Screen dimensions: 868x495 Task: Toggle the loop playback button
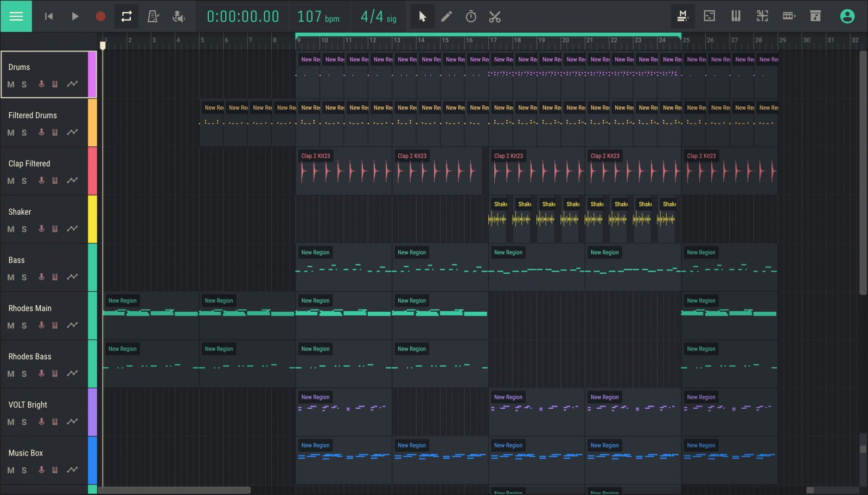click(x=126, y=16)
